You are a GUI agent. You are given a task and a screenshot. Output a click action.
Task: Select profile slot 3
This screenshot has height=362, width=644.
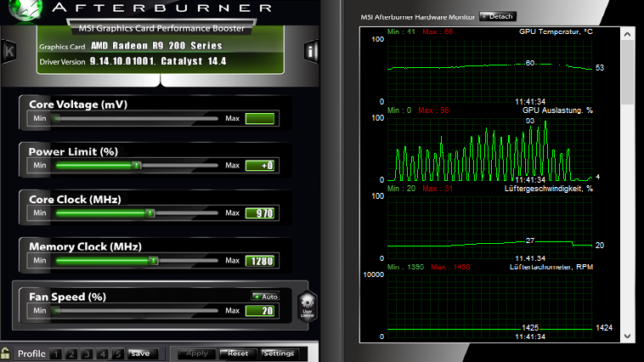(x=87, y=354)
